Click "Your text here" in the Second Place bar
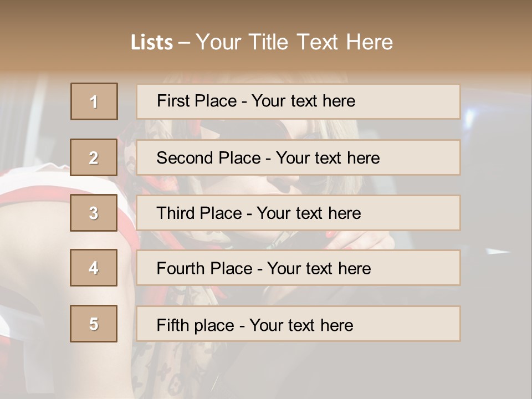This screenshot has width=532, height=399. (328, 158)
